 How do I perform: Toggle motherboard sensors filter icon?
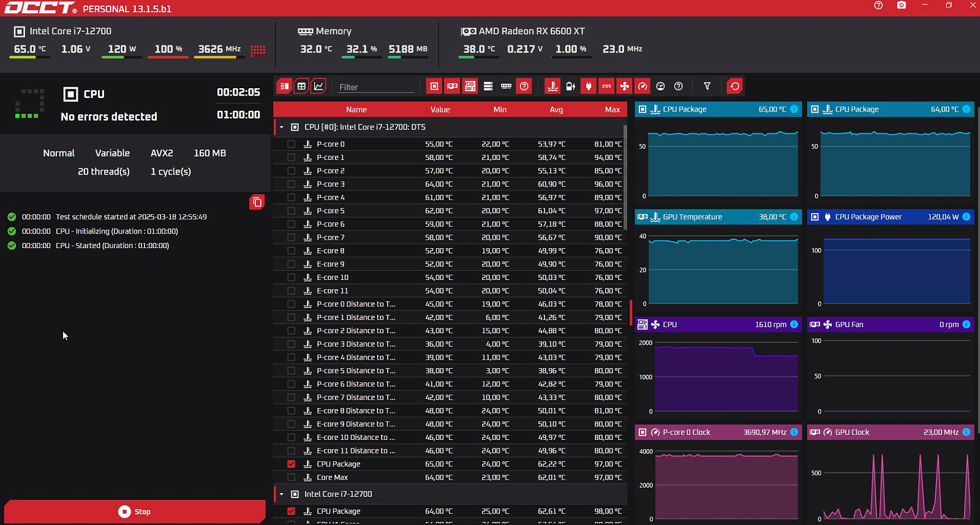[x=470, y=86]
